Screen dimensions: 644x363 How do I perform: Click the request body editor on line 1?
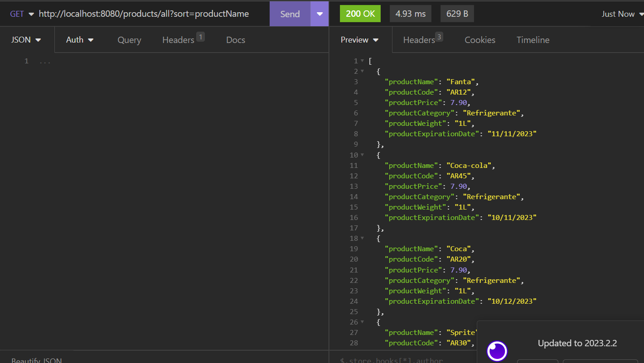tap(181, 61)
